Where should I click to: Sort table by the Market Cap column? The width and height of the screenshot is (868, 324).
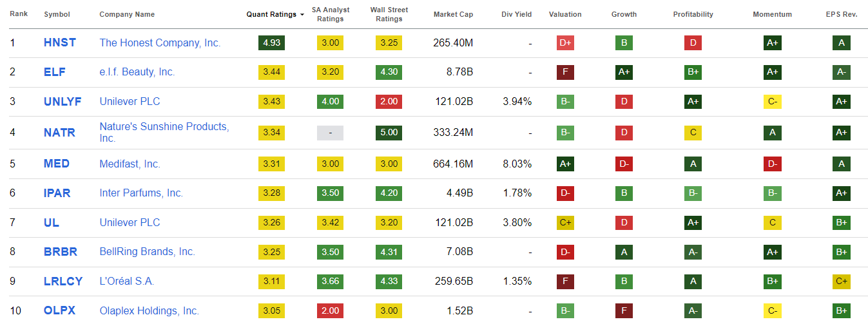point(453,15)
